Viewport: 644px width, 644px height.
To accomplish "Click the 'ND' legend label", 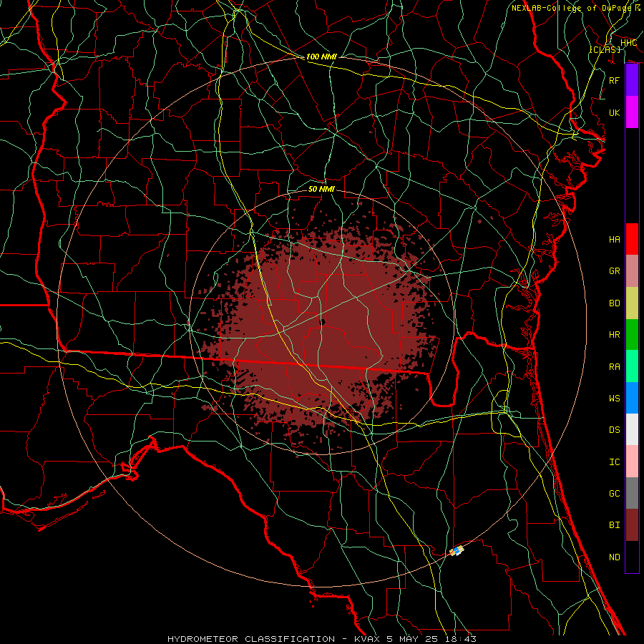I will point(615,557).
